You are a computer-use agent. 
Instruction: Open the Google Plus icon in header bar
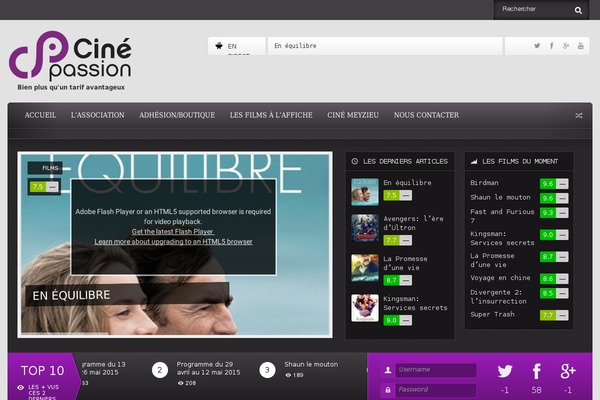(x=566, y=46)
